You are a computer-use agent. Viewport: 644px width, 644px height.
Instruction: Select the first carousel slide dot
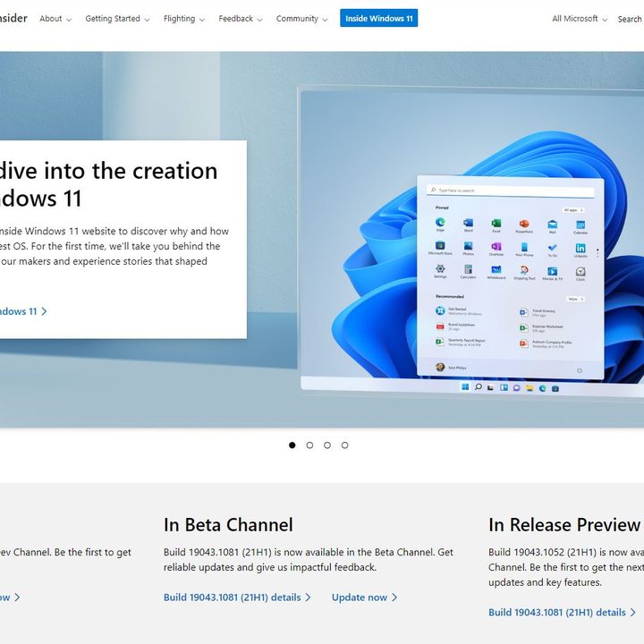click(292, 445)
